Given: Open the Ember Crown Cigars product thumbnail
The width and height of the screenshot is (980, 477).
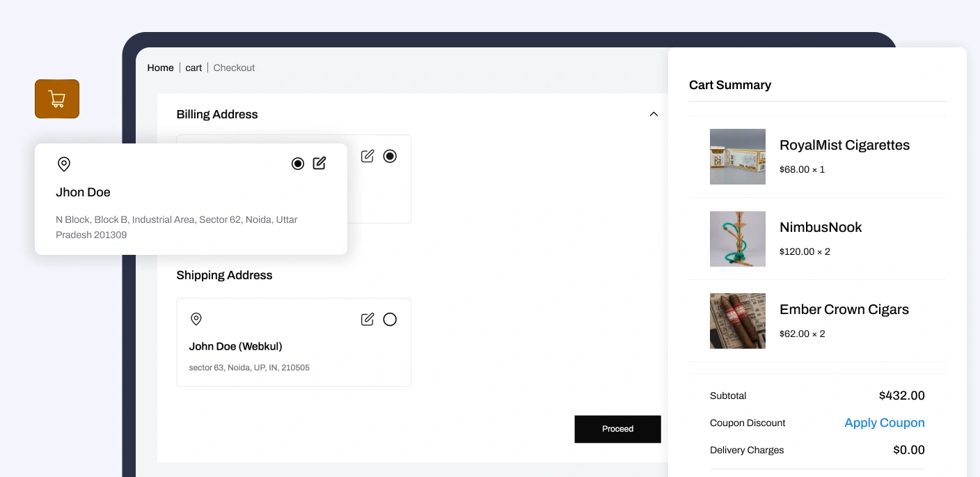Looking at the screenshot, I should (x=737, y=321).
